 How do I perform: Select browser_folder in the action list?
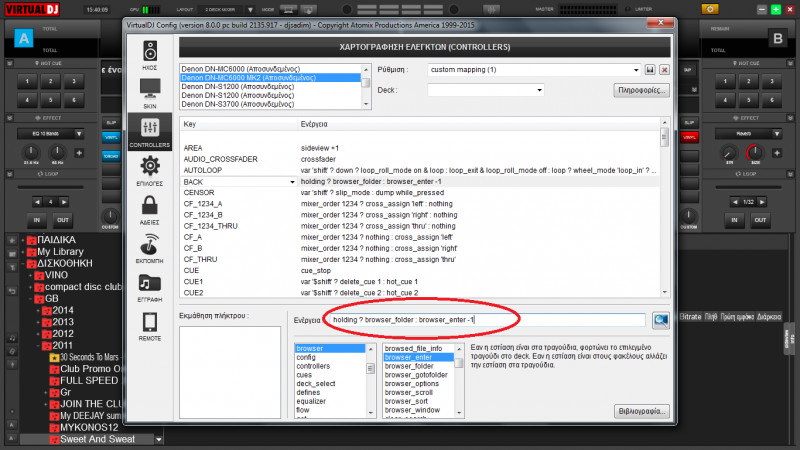[410, 366]
